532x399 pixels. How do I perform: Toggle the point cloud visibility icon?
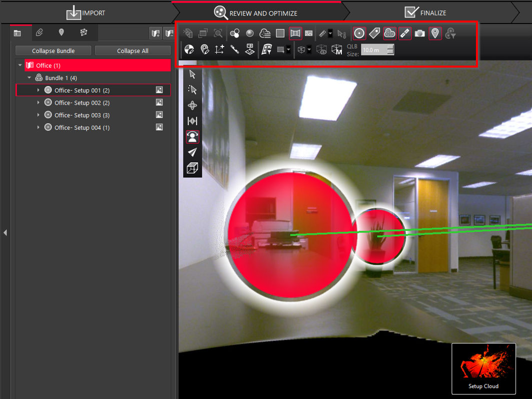[x=389, y=34]
